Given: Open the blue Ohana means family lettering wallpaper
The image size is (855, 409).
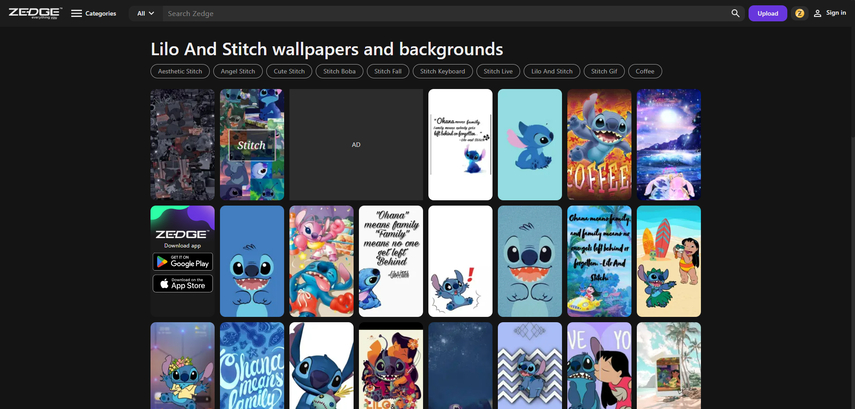Looking at the screenshot, I should (x=252, y=365).
